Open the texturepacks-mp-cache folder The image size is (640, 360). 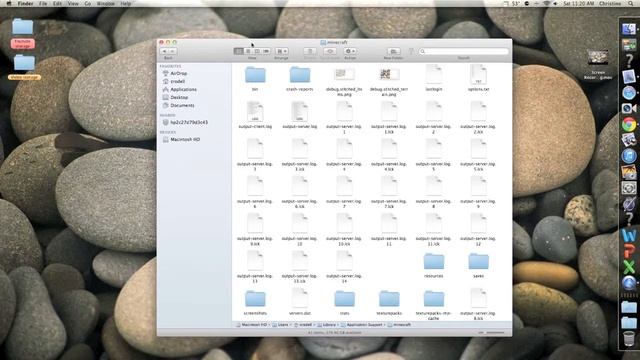(433, 299)
